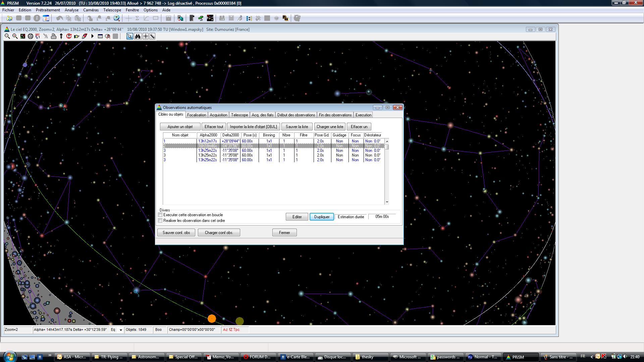Switch to the Focalisation tab

(197, 115)
